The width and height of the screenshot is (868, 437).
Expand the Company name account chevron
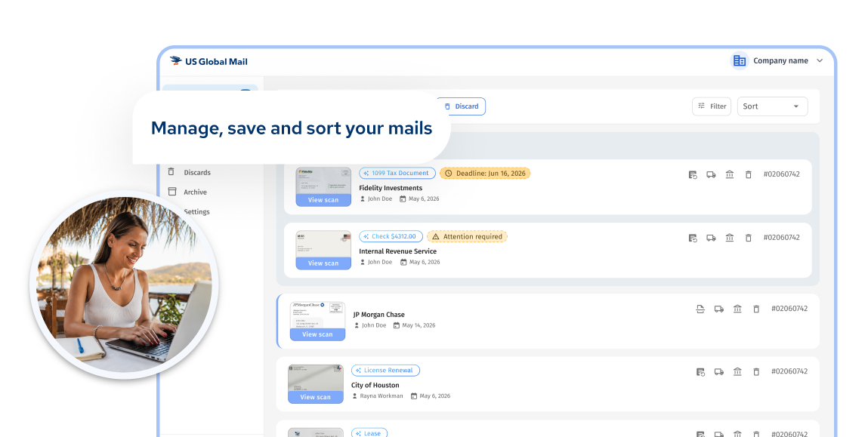(820, 61)
